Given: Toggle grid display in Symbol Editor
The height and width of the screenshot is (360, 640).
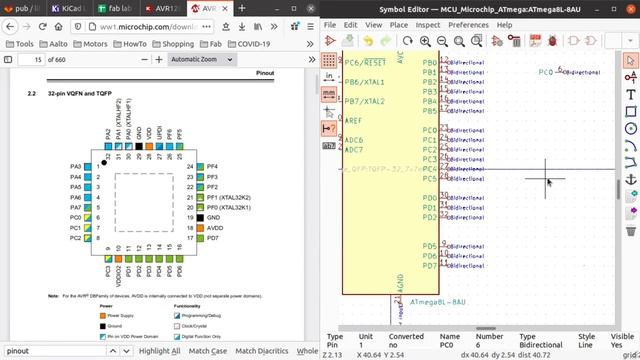Looking at the screenshot, I should pyautogui.click(x=329, y=60).
